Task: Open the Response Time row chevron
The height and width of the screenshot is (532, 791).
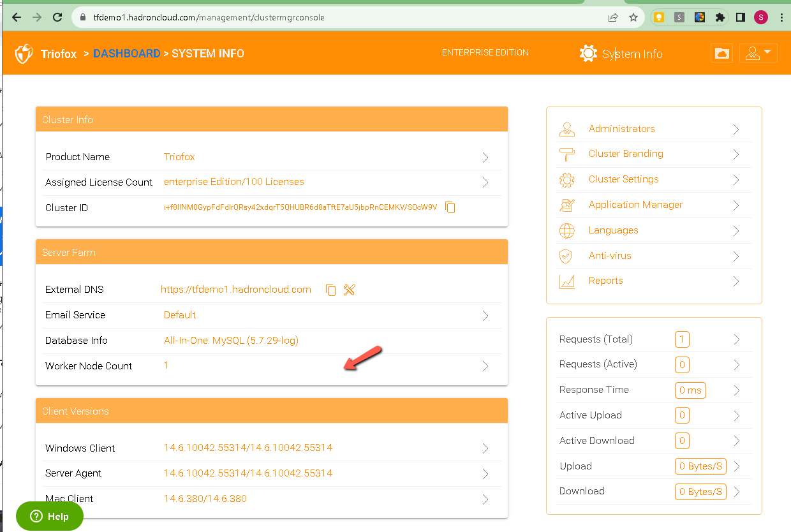Action: click(736, 390)
